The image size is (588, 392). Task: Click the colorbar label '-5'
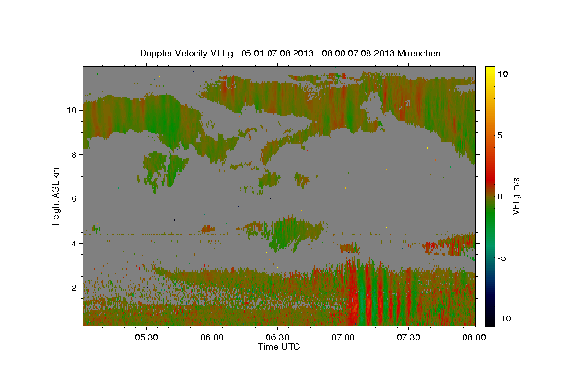tap(502, 258)
